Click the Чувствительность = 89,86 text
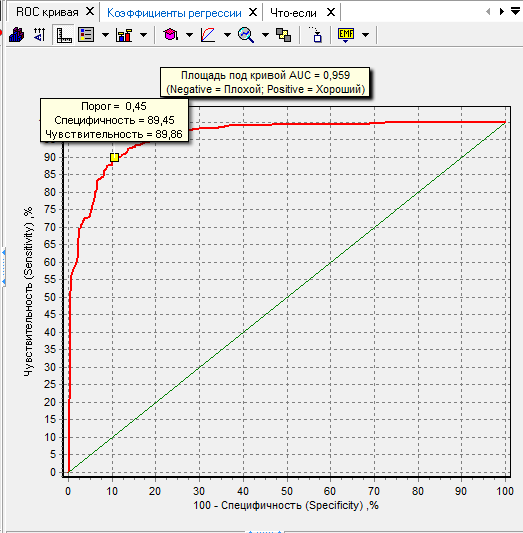Image resolution: width=523 pixels, height=533 pixels. tap(114, 134)
